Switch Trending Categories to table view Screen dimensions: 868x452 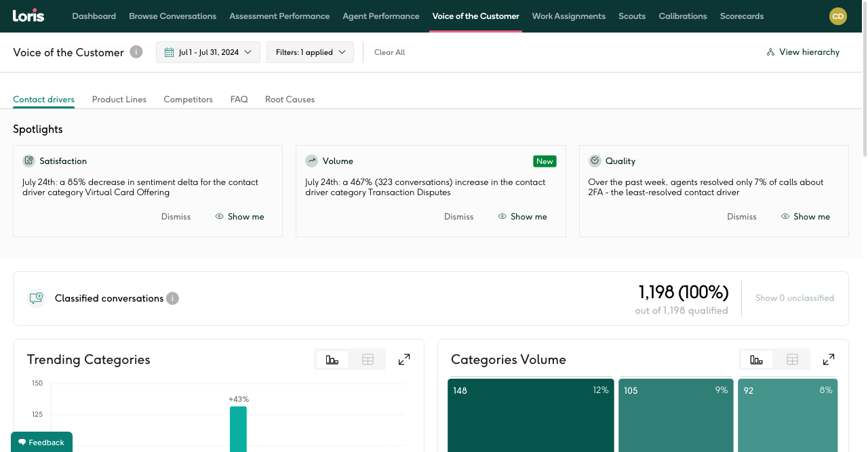coord(368,359)
